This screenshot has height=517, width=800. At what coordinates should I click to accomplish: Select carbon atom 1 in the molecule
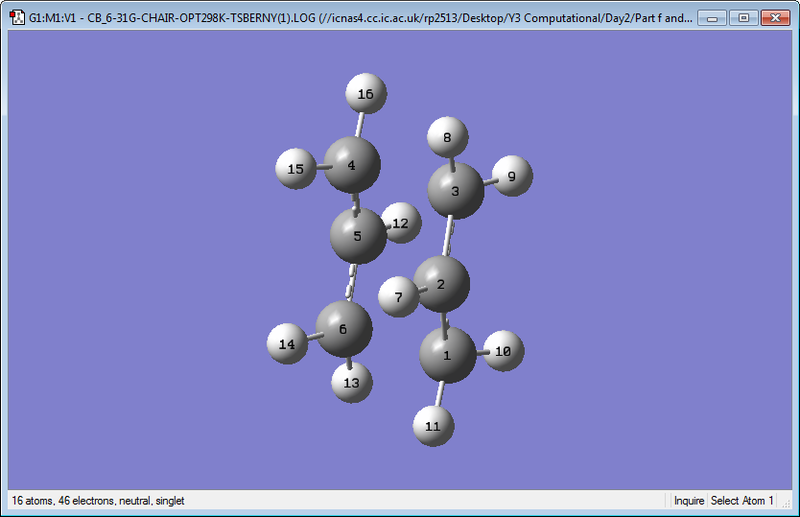[x=447, y=355]
